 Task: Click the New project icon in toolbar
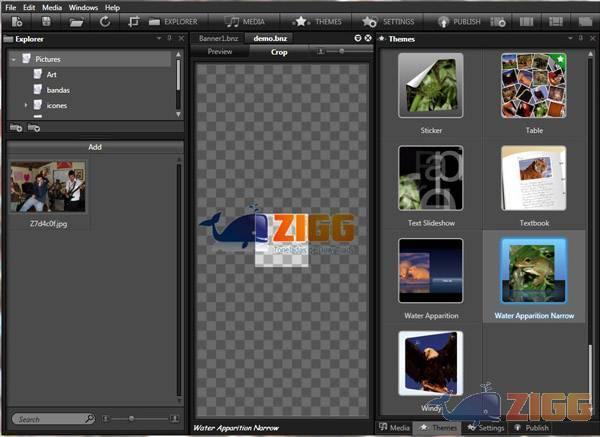[18, 21]
